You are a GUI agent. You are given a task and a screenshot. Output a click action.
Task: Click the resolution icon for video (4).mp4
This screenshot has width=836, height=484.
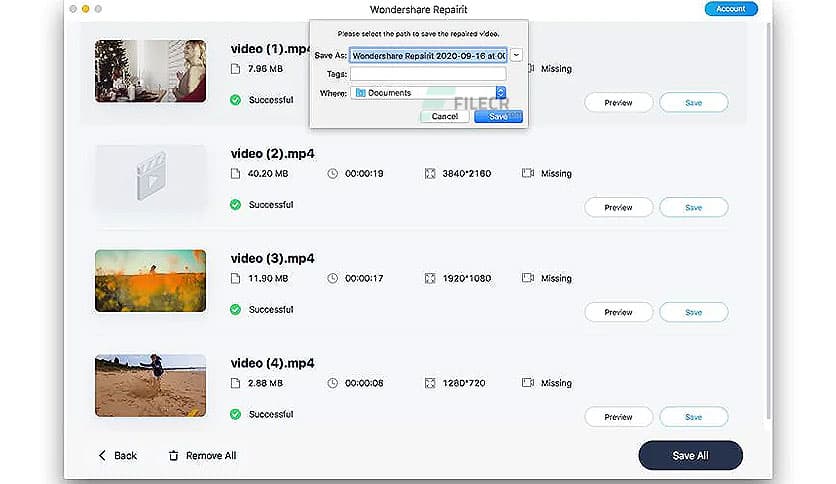[430, 383]
